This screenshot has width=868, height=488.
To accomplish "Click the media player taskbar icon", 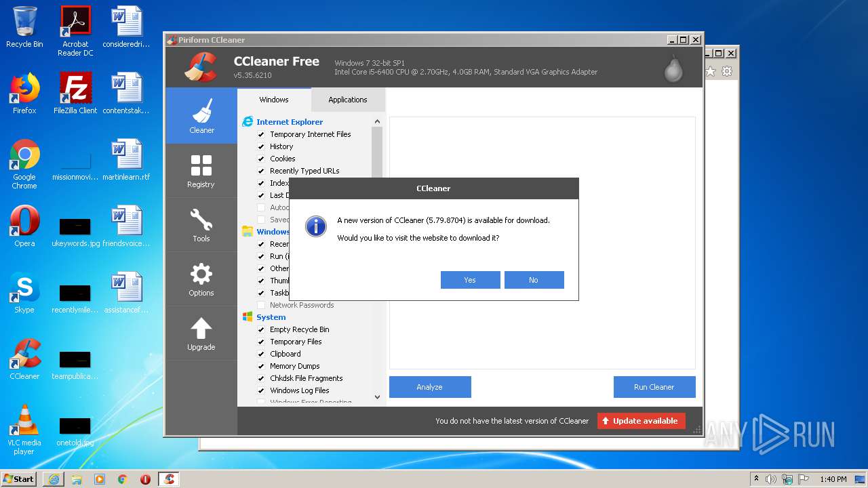I will click(100, 479).
